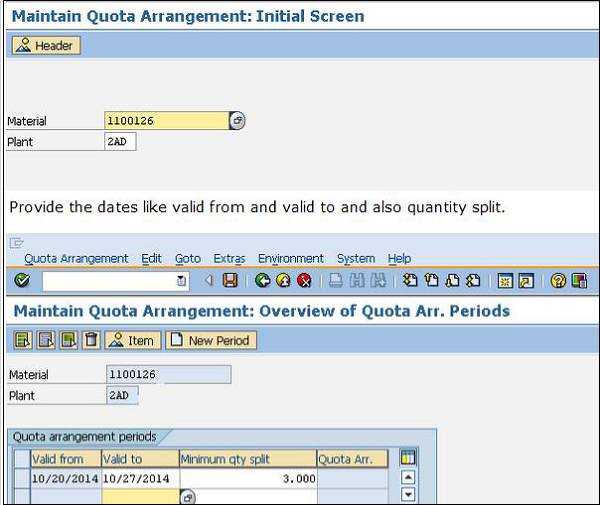Click the Plant input field on initial screen

point(120,142)
